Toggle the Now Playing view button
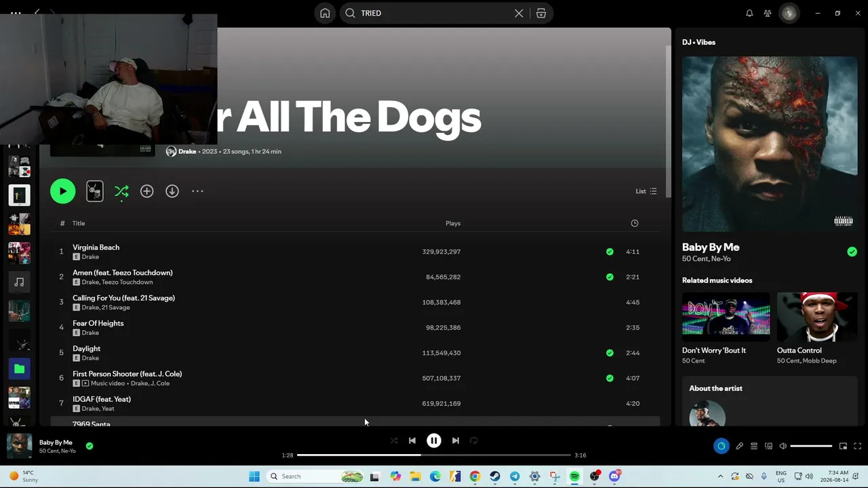This screenshot has height=488, width=868. pos(721,446)
